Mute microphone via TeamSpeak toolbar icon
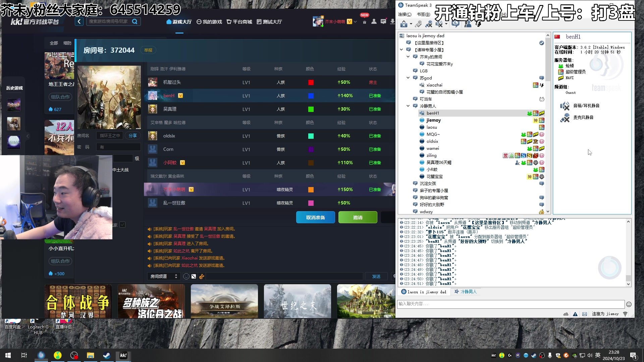Viewport: 644px width, 362px height. click(x=429, y=24)
